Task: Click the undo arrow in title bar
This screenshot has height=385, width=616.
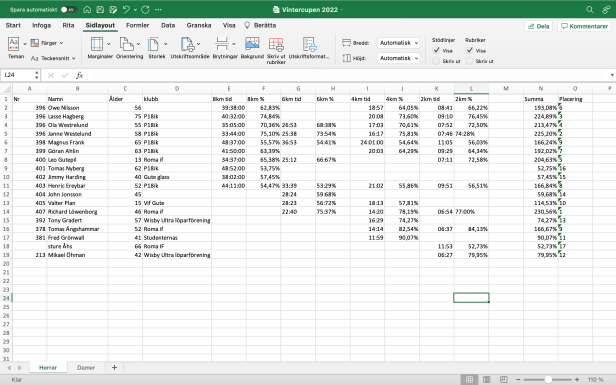Action: pyautogui.click(x=126, y=9)
